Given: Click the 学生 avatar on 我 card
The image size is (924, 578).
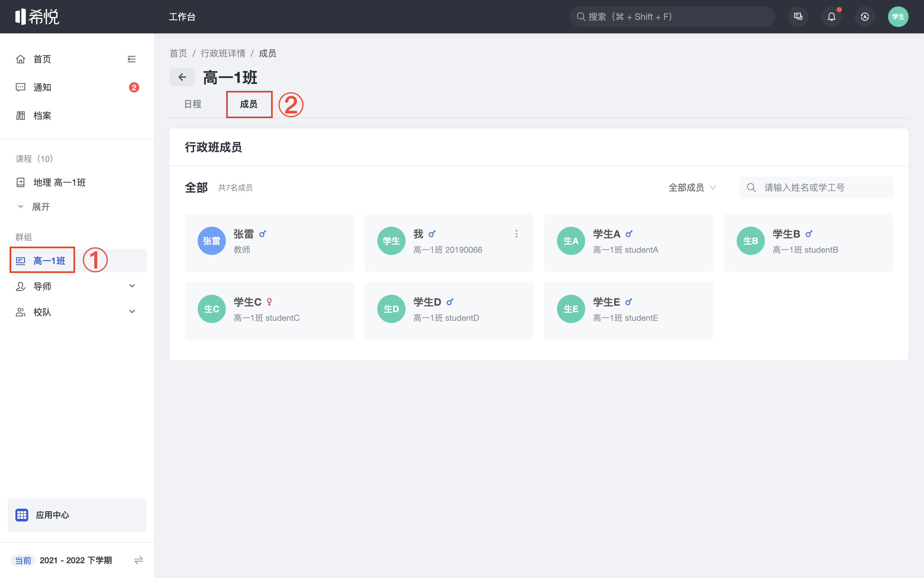Looking at the screenshot, I should coord(391,241).
